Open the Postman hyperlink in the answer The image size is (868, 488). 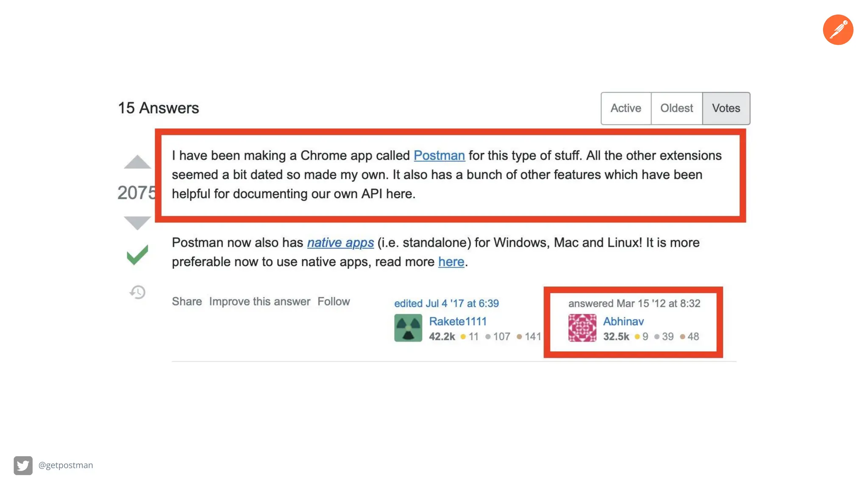tap(439, 155)
